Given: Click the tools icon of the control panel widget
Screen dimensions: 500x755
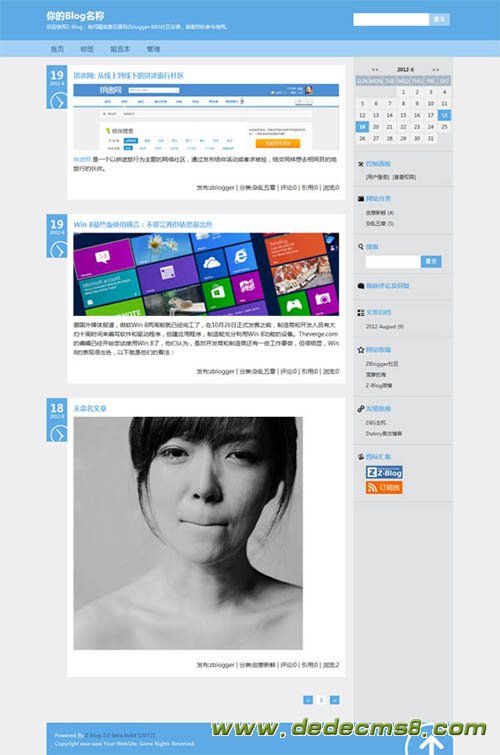Looking at the screenshot, I should tap(360, 164).
